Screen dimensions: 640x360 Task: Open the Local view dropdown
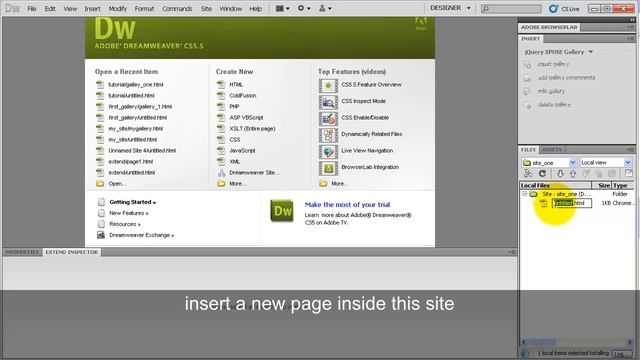pos(628,162)
